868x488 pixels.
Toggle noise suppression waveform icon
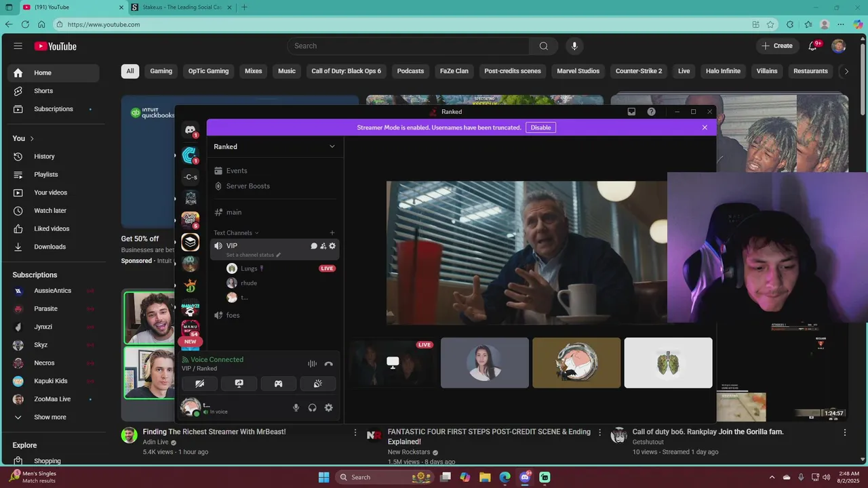click(x=312, y=364)
